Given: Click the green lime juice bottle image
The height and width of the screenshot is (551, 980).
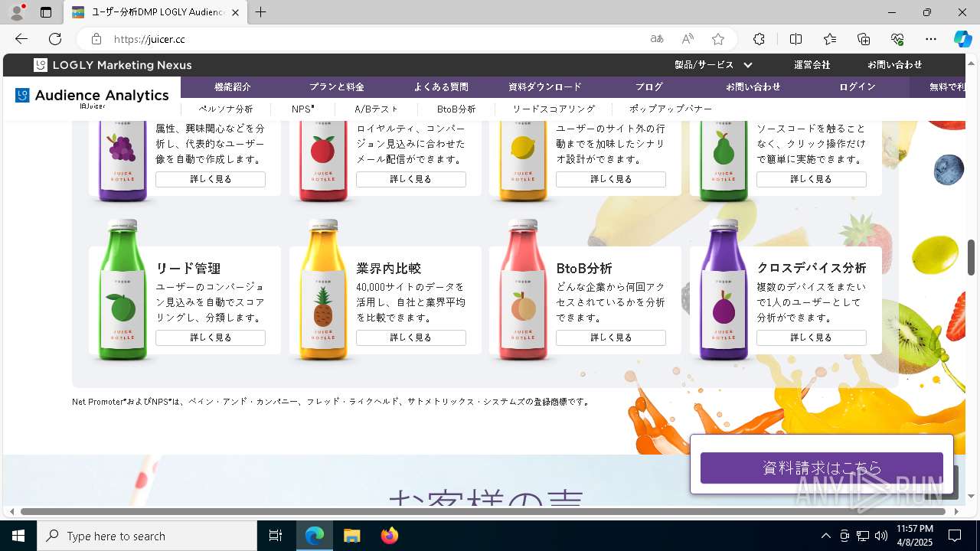Looking at the screenshot, I should (x=122, y=289).
